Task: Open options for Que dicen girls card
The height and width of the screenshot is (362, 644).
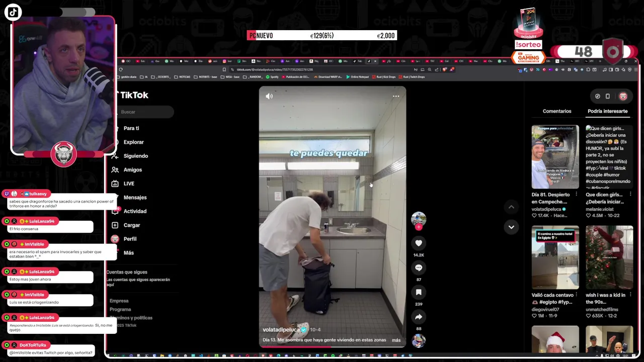Action: click(630, 195)
